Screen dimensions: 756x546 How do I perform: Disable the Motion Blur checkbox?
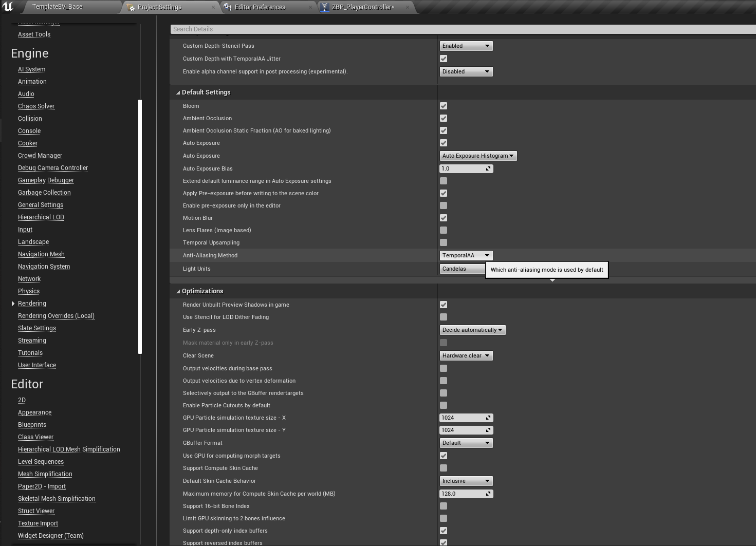coord(443,218)
